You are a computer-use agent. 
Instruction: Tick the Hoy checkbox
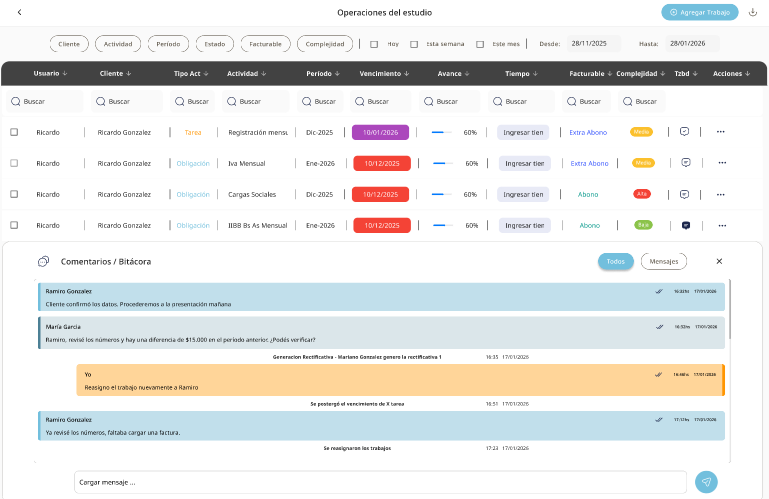[374, 44]
